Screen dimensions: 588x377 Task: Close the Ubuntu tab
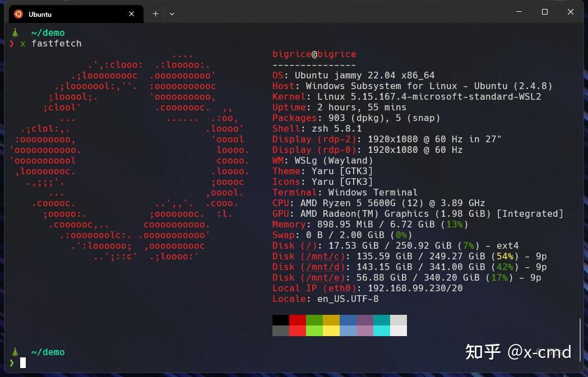click(131, 14)
